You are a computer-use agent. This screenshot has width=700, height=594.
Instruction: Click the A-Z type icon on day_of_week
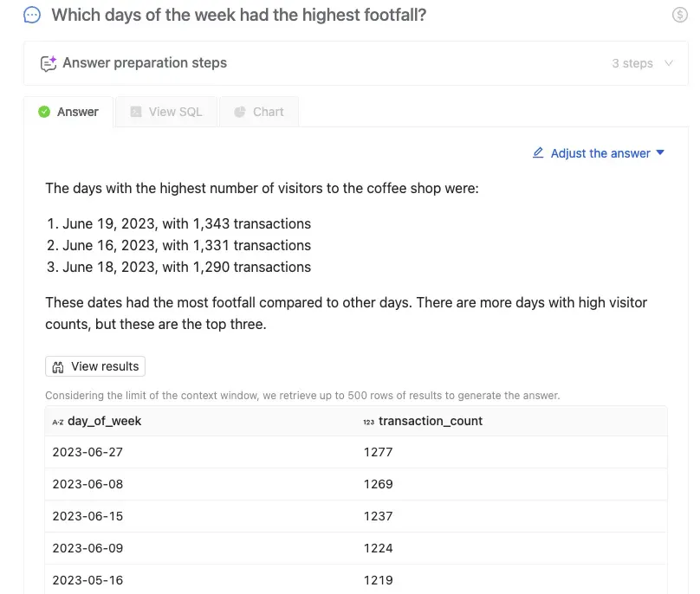[x=58, y=422]
